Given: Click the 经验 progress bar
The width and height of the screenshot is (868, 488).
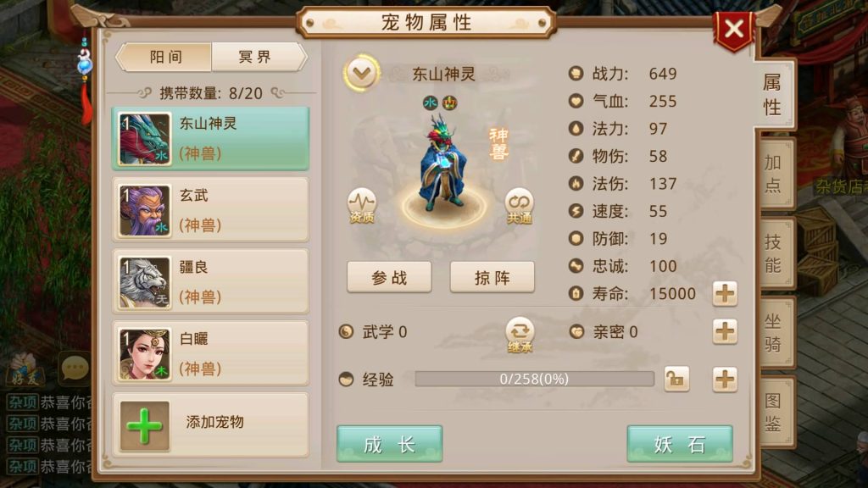Looking at the screenshot, I should 534,379.
